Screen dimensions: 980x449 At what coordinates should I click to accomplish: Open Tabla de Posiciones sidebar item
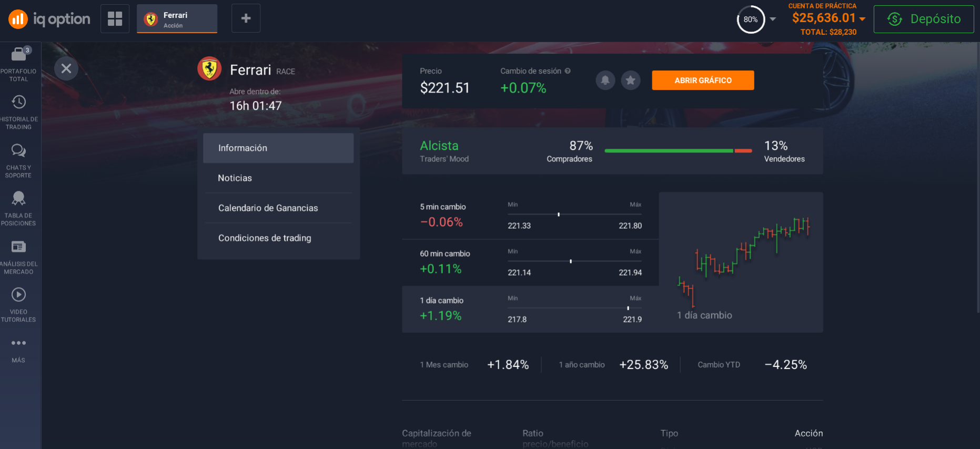(19, 209)
